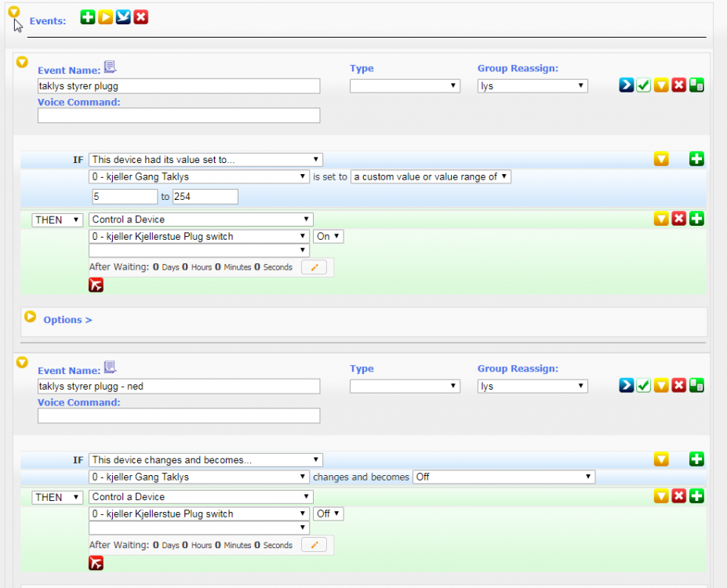Collapse the top Events section yellow arrow
Viewport: 727px width, 588px height.
point(13,12)
